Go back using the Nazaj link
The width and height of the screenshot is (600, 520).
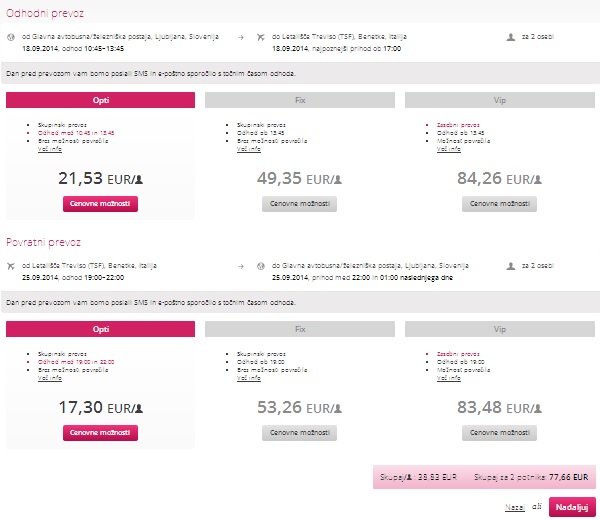[x=515, y=507]
